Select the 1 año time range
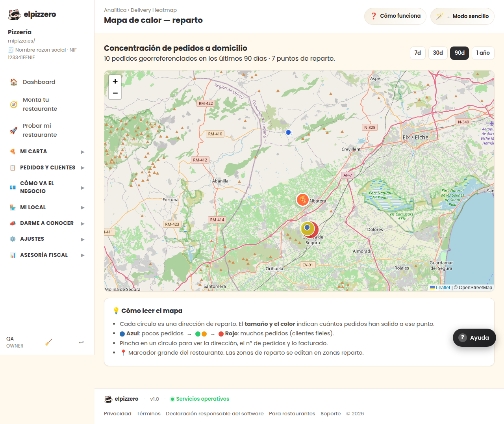 click(483, 53)
